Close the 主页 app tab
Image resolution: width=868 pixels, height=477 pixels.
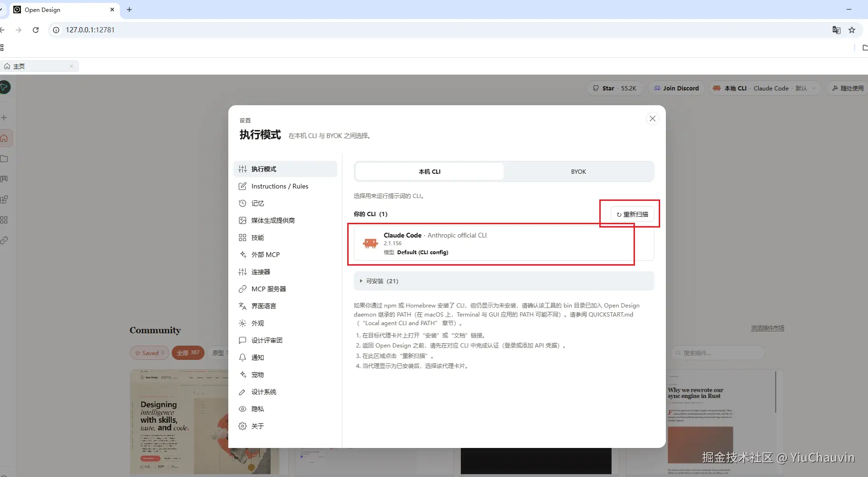(71, 66)
